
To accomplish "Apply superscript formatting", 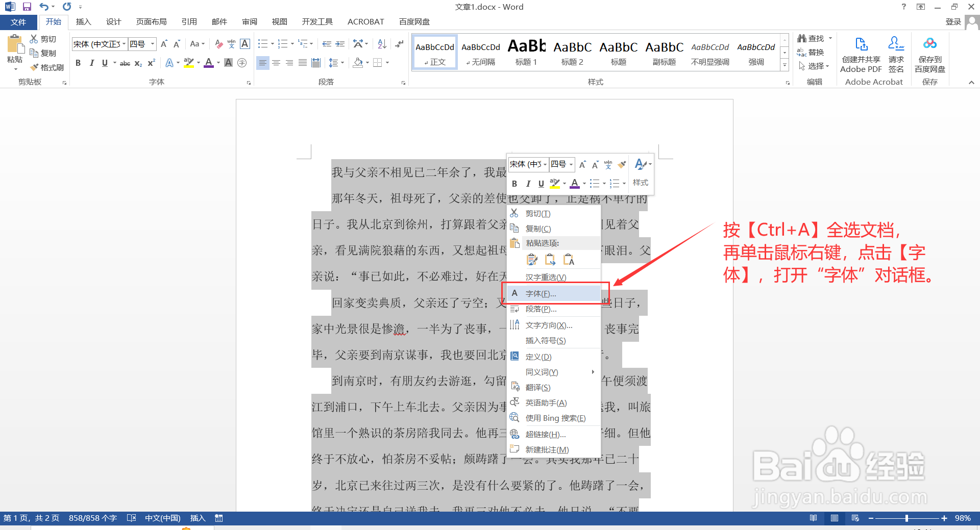I will (x=152, y=63).
